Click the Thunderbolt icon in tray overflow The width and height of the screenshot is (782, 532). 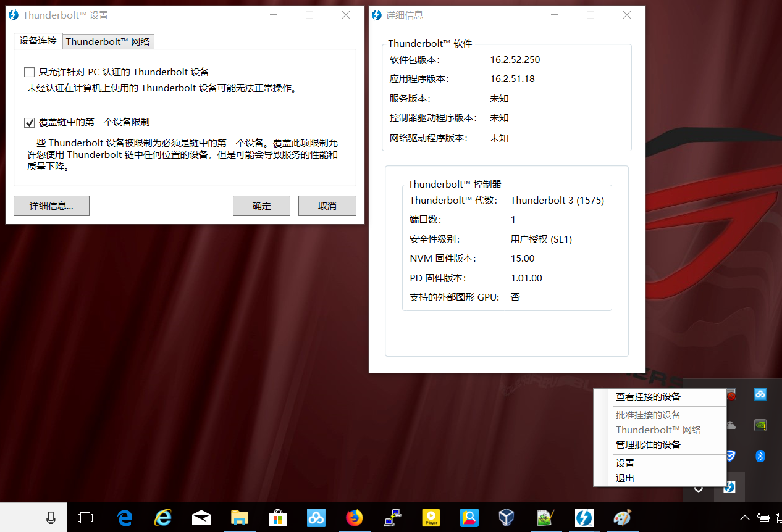tap(729, 487)
